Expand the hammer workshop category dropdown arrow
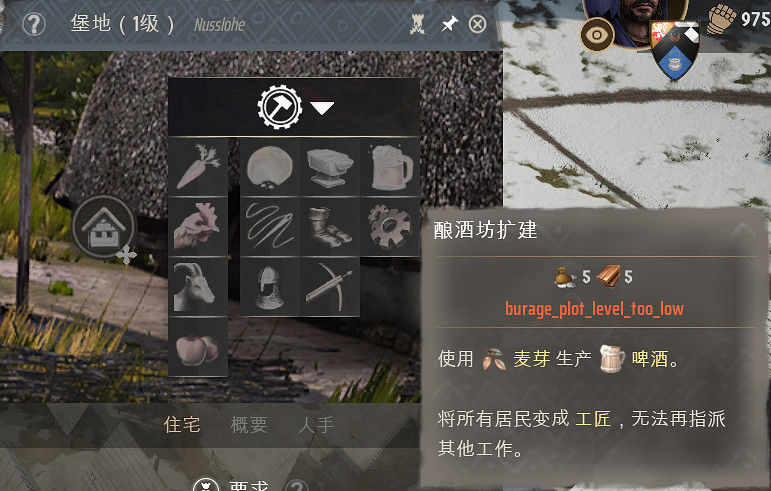771x491 pixels. point(322,108)
